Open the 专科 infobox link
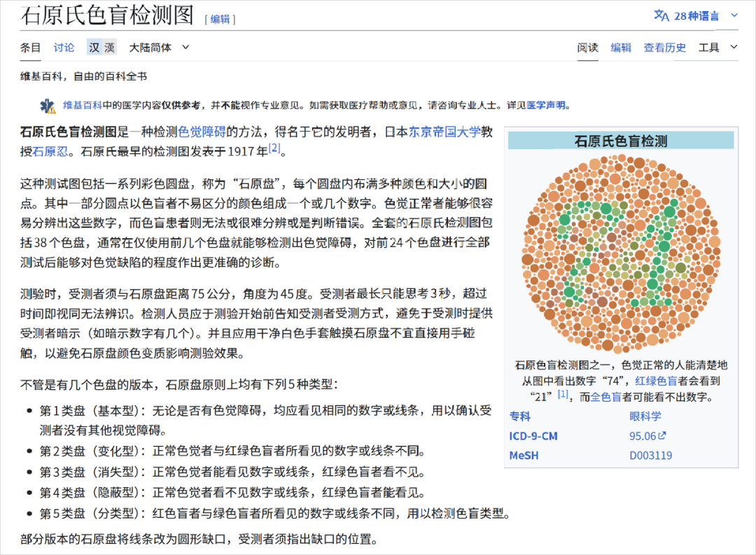The width and height of the screenshot is (756, 555). 519,416
